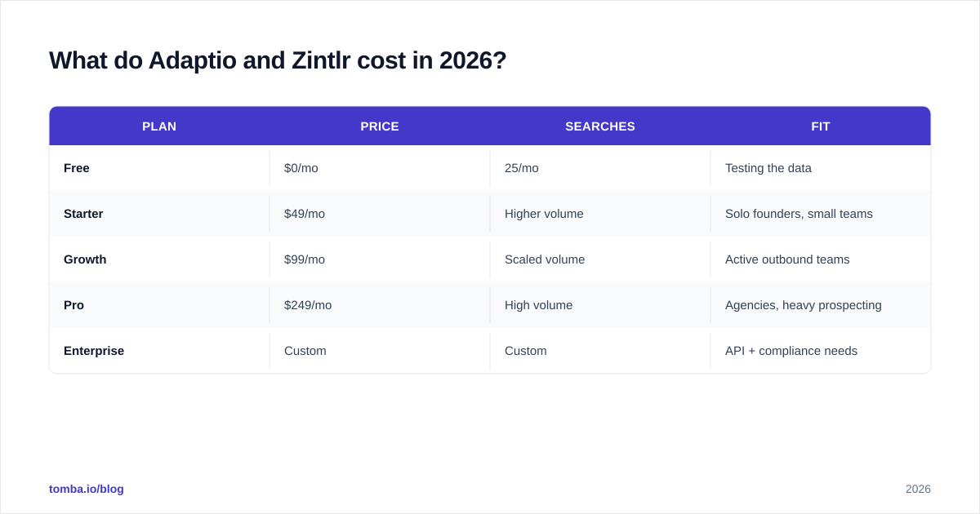Select the Enterprise plan name cell
The image size is (980, 514).
tap(159, 351)
